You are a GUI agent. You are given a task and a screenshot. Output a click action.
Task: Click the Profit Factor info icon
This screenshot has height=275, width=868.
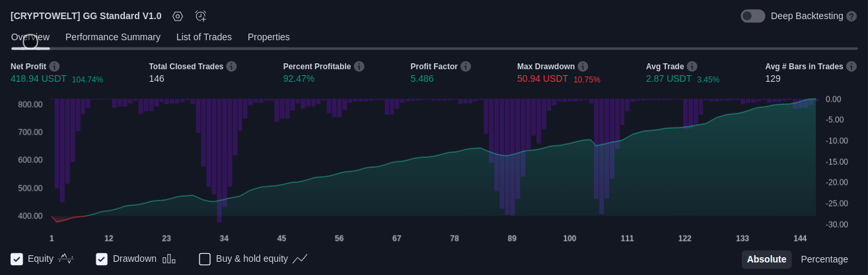(x=466, y=67)
